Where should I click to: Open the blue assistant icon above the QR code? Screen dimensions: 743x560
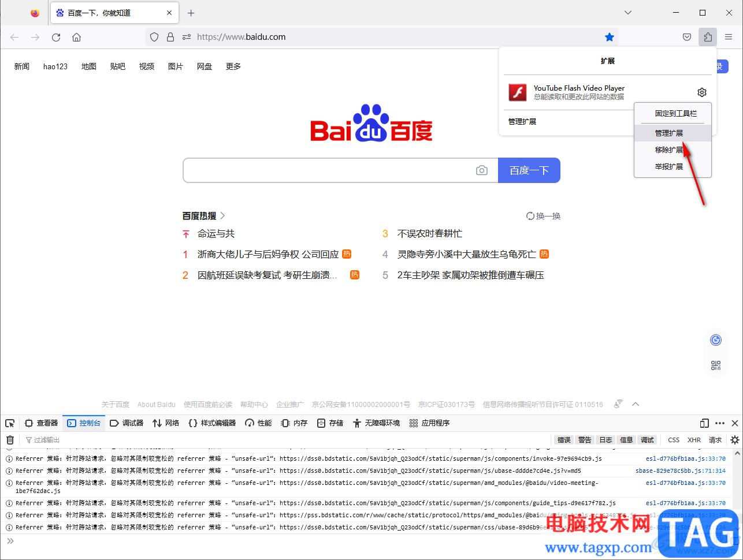click(716, 340)
